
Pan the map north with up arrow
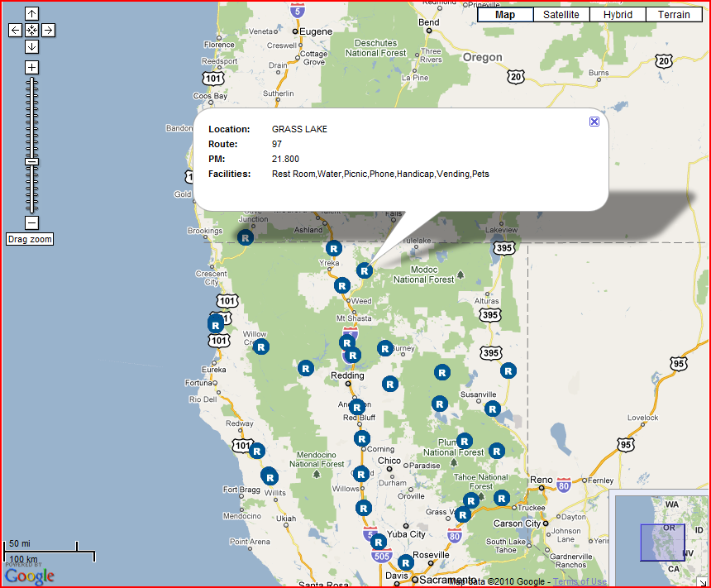(31, 14)
